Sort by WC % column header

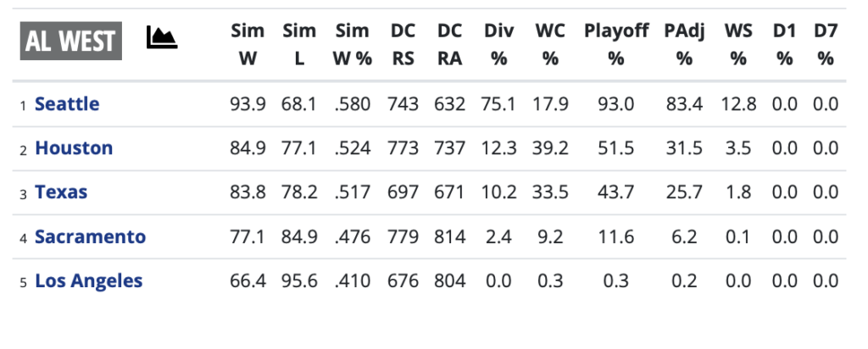point(551,45)
